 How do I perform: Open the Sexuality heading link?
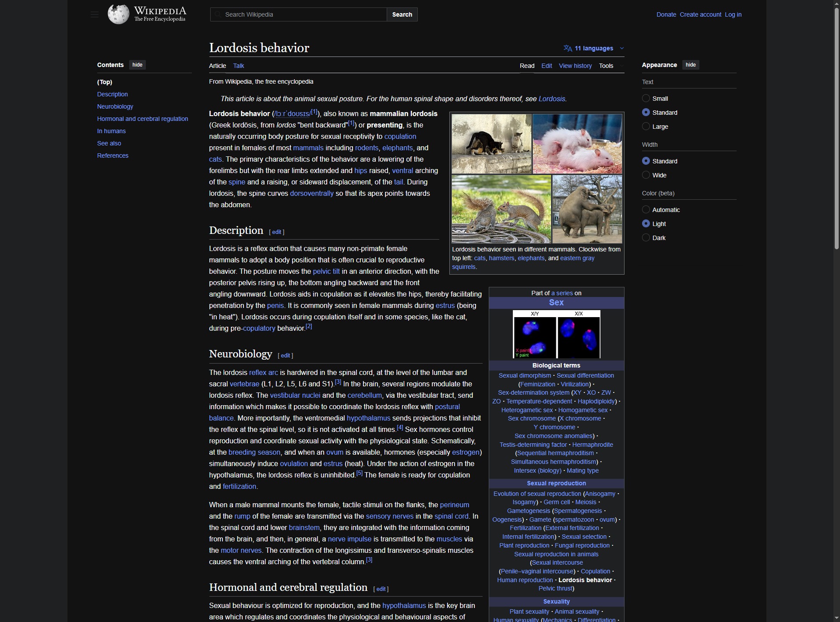pyautogui.click(x=556, y=601)
